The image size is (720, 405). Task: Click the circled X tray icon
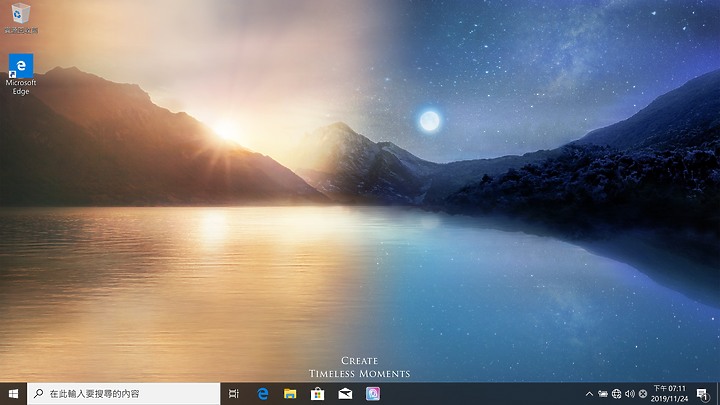(x=643, y=394)
